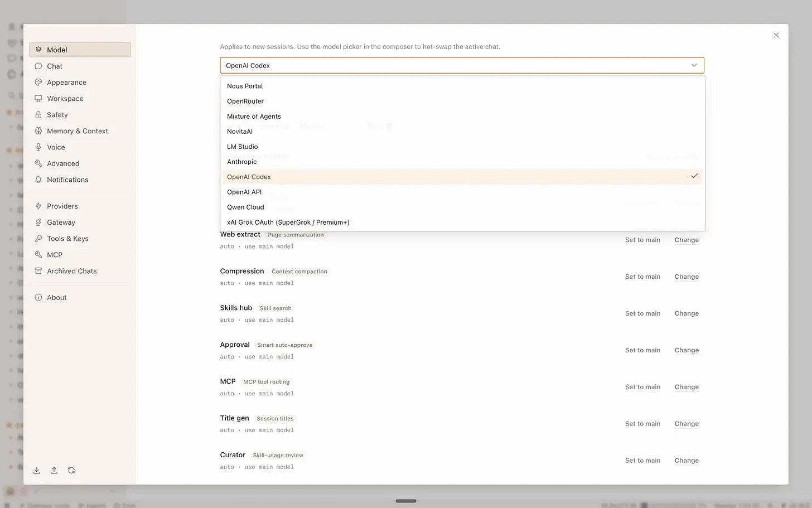Pick xAI Grok OAuth option
Viewport: 812px width, 508px height.
click(x=462, y=222)
